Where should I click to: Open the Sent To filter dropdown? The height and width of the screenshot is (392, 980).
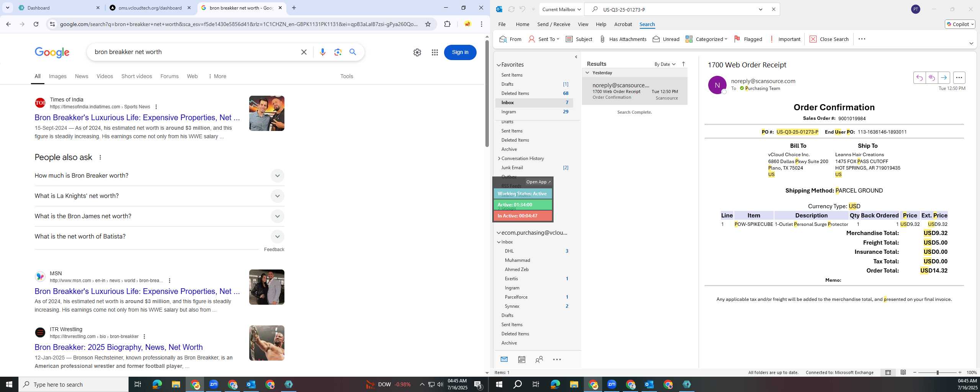point(544,39)
